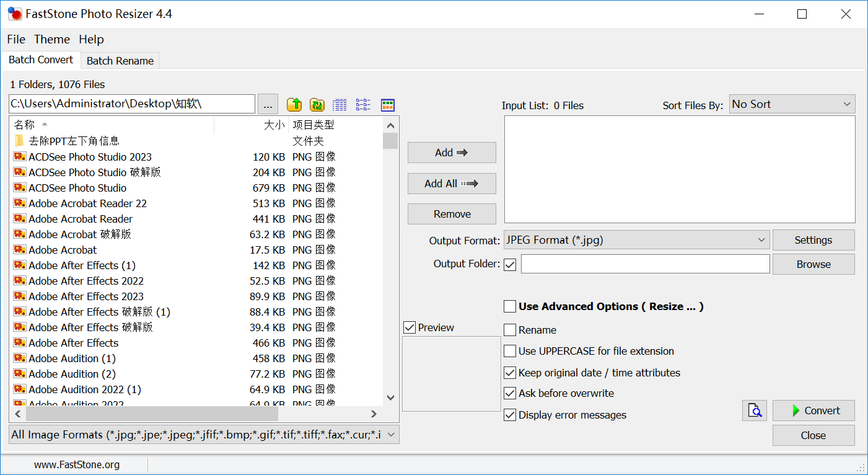
Task: Open the File menu
Action: click(16, 39)
